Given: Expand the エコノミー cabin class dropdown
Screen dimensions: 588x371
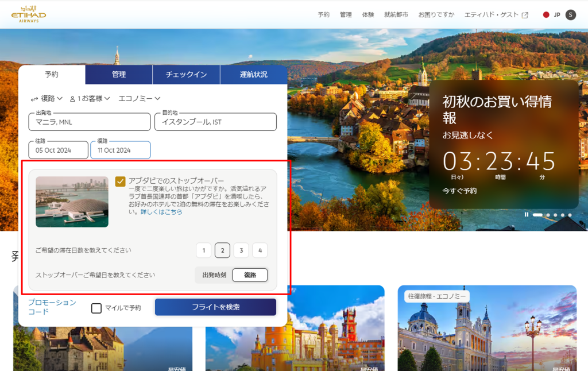Looking at the screenshot, I should (139, 99).
